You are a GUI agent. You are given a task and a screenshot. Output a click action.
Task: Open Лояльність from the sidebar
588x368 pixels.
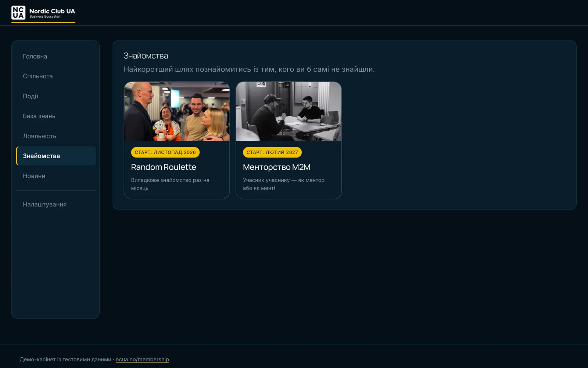pos(56,136)
